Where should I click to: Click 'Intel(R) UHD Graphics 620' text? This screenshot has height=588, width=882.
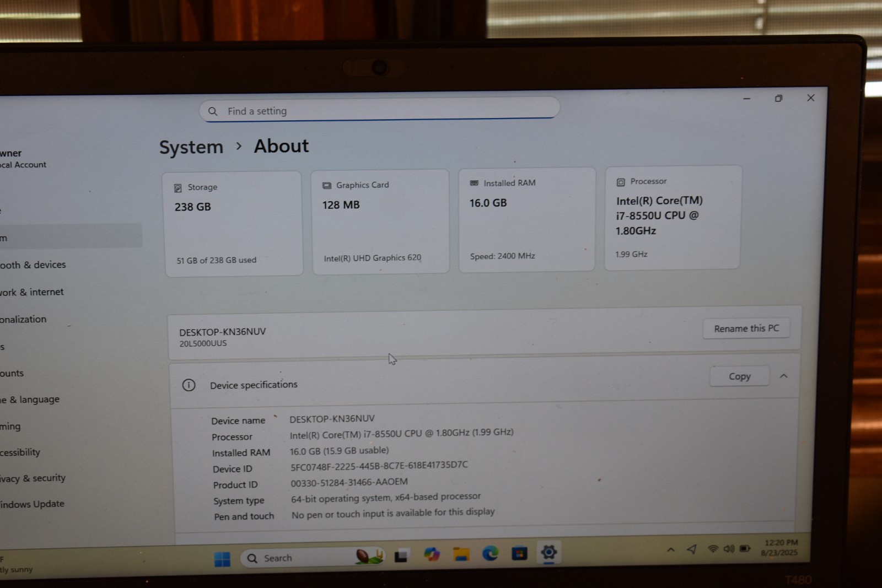pyautogui.click(x=373, y=258)
